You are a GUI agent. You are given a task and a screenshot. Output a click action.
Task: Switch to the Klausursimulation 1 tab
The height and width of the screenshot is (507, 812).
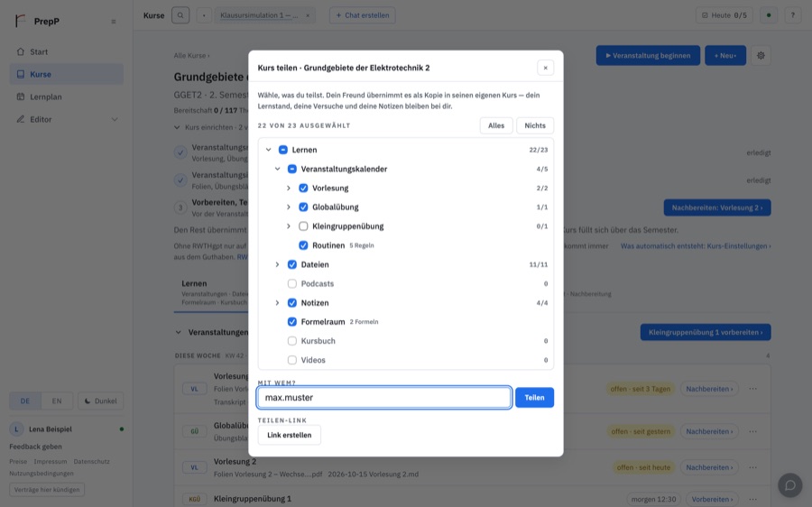point(259,15)
